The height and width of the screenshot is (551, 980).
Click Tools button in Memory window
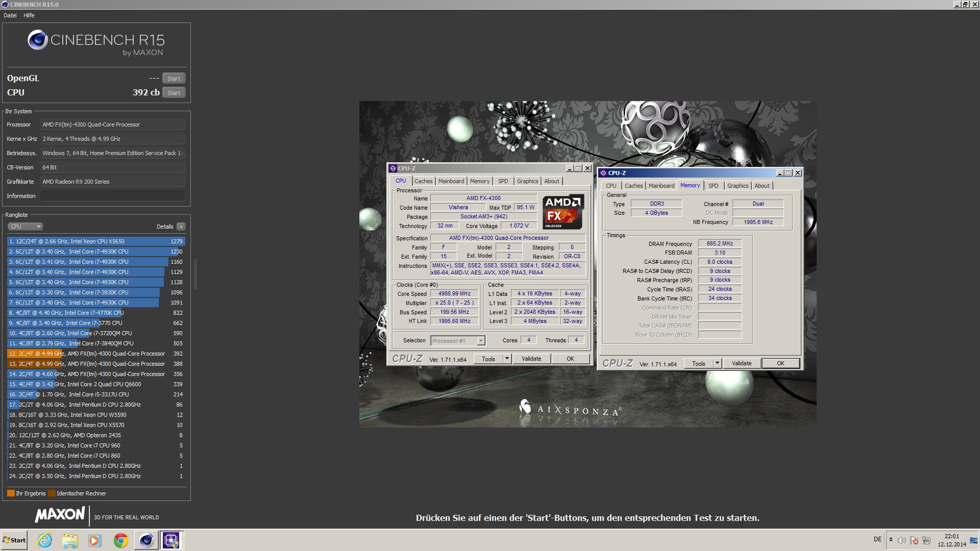(x=698, y=363)
